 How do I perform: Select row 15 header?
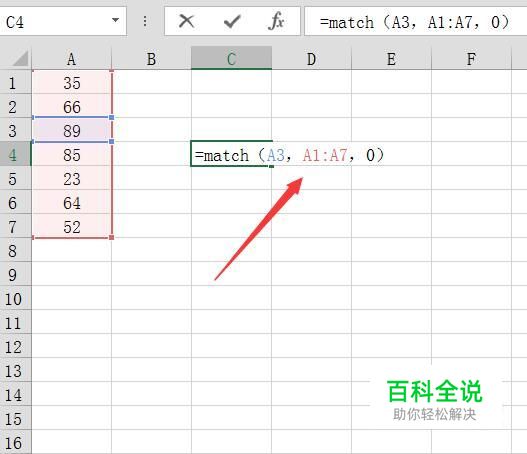(x=15, y=418)
